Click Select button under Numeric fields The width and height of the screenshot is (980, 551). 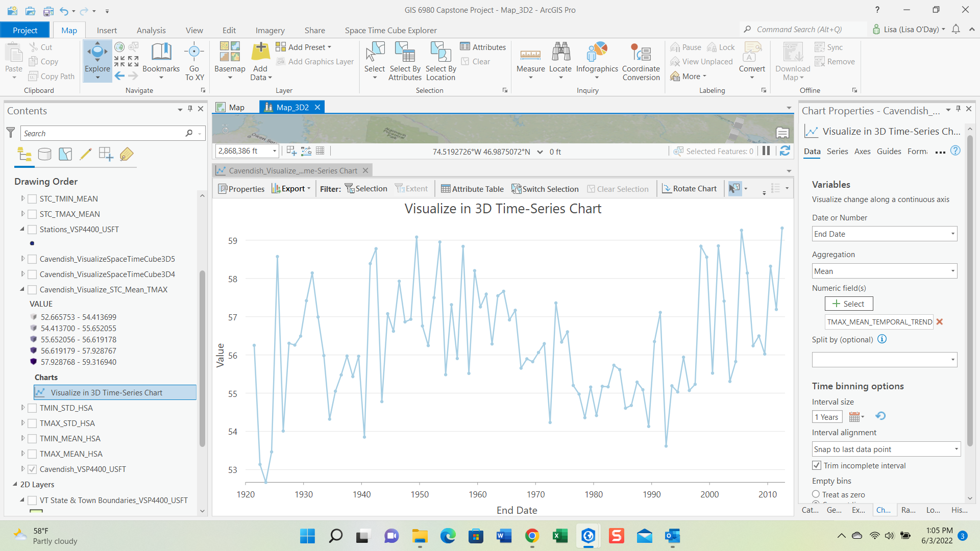point(848,304)
